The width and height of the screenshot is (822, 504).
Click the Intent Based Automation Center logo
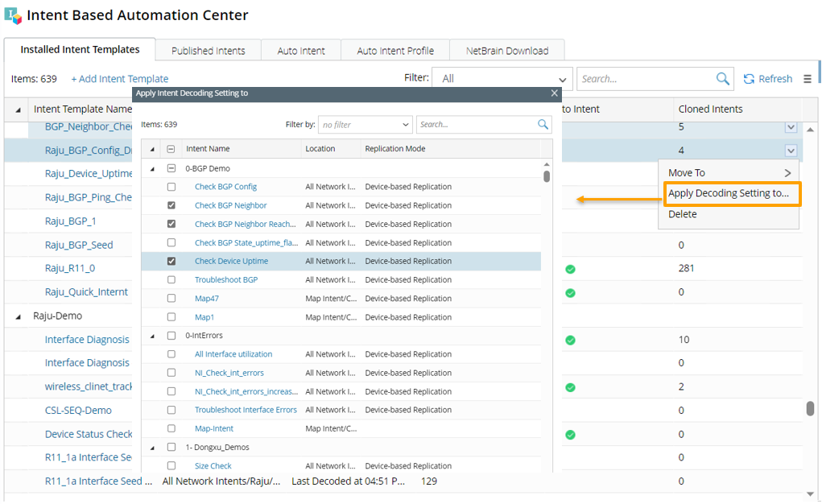pos(13,15)
